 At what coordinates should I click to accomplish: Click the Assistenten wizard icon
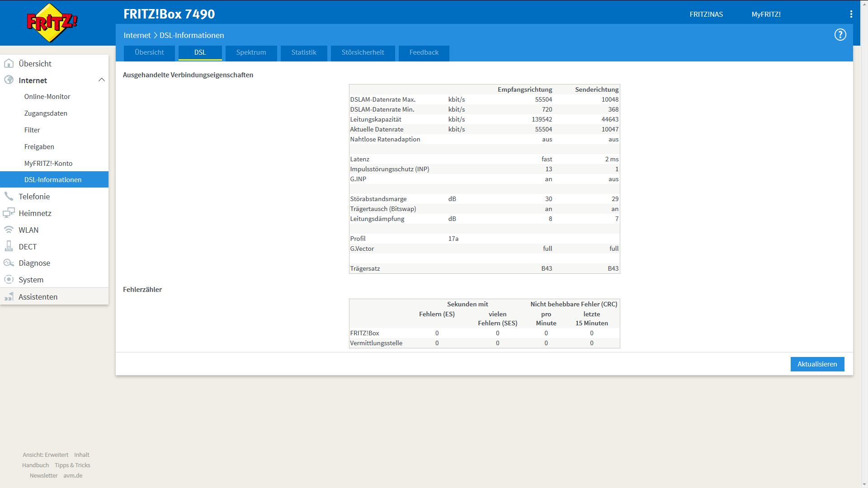coord(9,297)
